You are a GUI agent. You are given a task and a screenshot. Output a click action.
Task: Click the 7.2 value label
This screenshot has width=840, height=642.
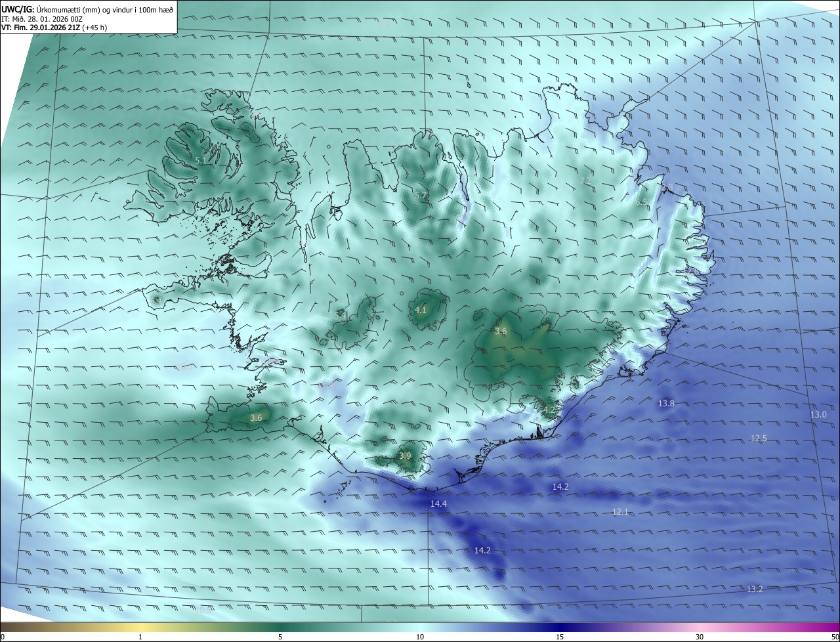coord(586,181)
